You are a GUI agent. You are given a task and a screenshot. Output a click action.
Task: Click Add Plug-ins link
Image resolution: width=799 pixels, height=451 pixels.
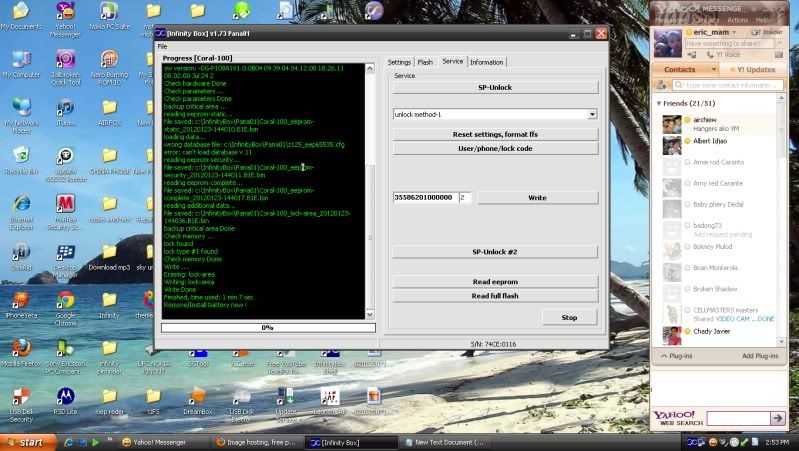click(760, 356)
